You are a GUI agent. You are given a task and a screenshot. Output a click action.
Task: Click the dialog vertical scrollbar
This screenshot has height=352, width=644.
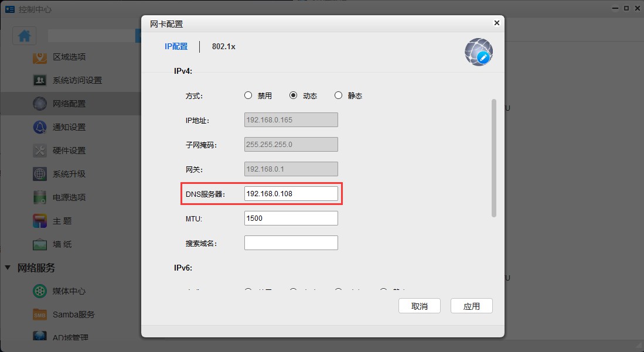tap(493, 158)
